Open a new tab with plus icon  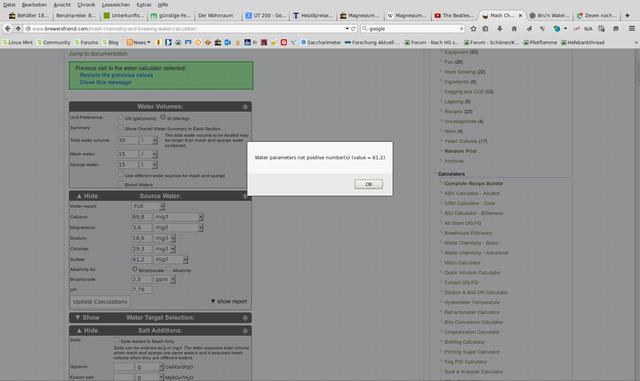(x=627, y=16)
